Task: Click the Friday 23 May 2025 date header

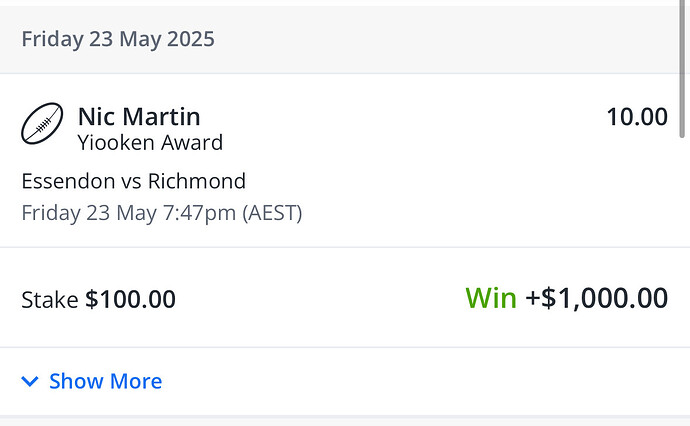Action: (118, 40)
